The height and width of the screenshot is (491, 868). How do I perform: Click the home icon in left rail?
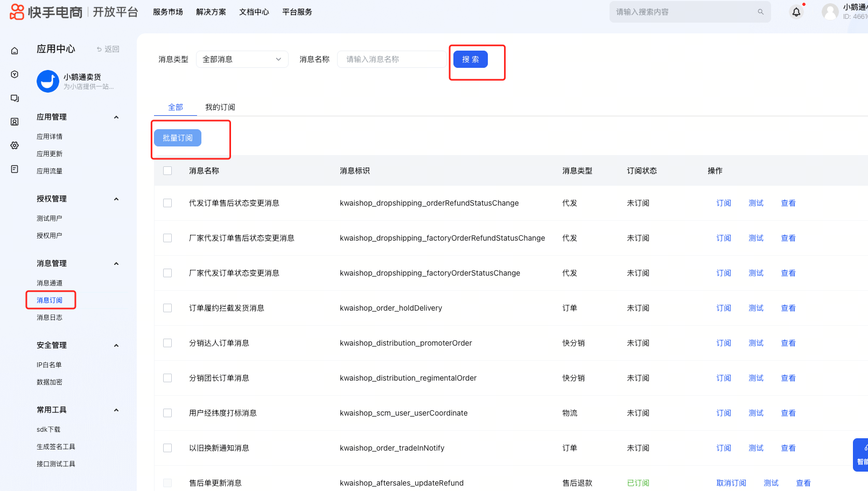(15, 51)
